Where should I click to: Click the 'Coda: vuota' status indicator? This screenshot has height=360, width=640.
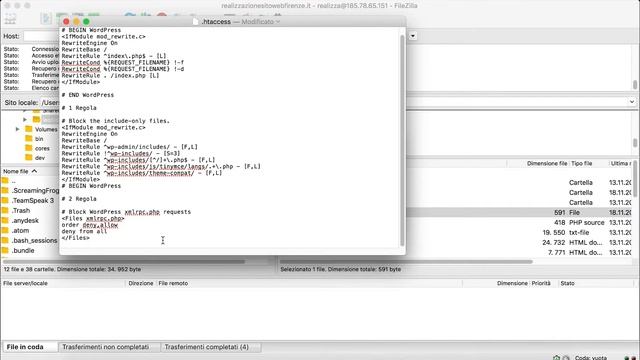click(591, 358)
